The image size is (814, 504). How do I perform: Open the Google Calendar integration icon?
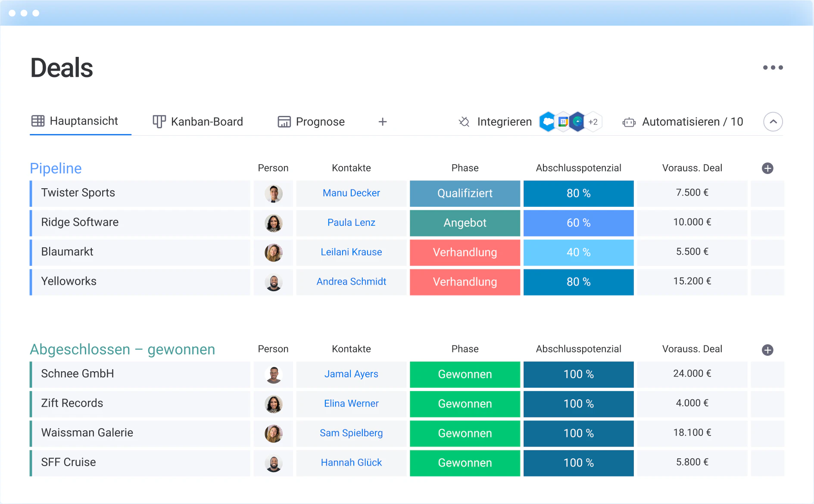tap(563, 122)
